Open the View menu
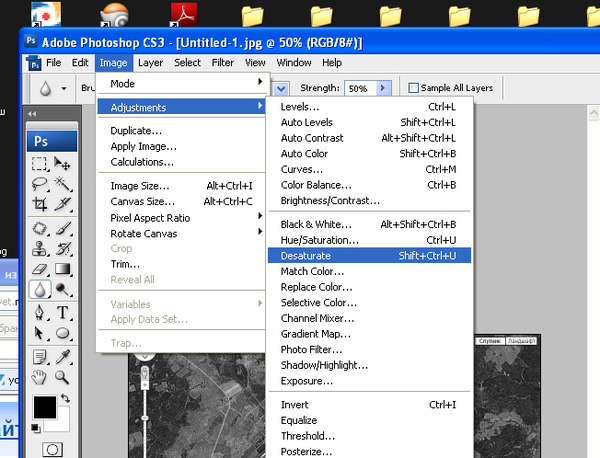Image resolution: width=600 pixels, height=458 pixels. point(255,63)
